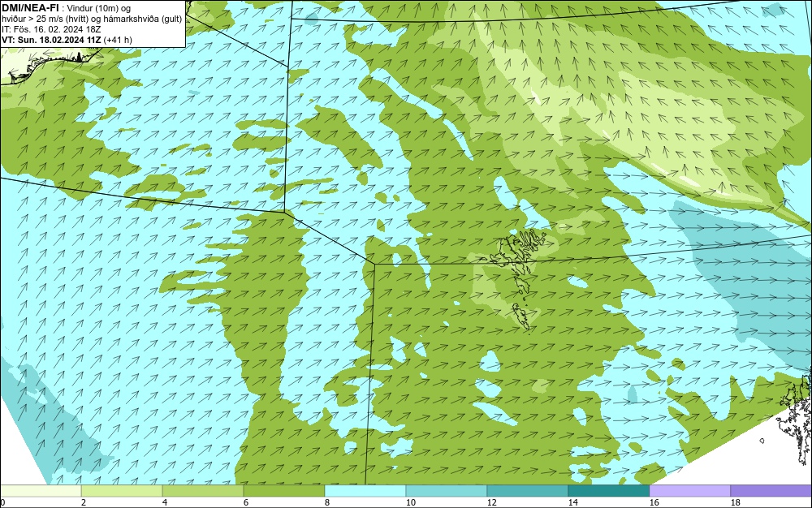Click the legend label '6'

tap(246, 502)
